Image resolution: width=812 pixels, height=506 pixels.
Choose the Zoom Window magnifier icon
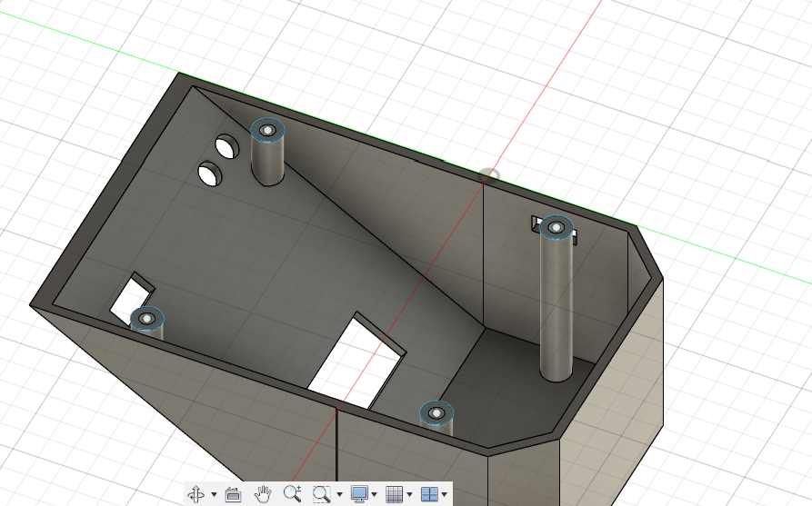[x=321, y=494]
